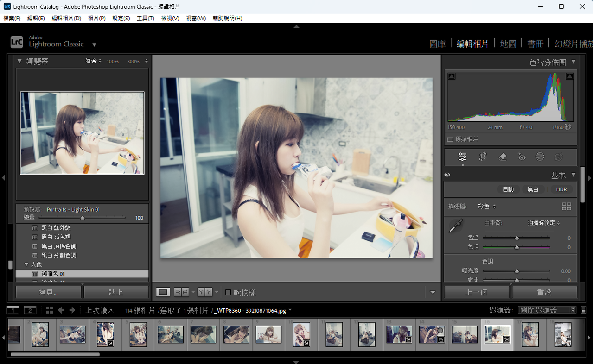Image resolution: width=593 pixels, height=364 pixels.
Task: Toggle shadow clipping indicator in histogram
Action: 452,76
